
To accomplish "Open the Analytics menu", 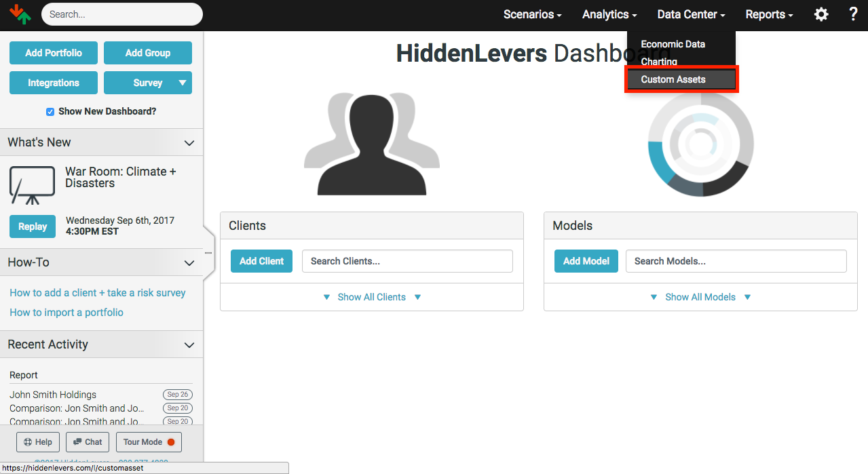I will 609,14.
